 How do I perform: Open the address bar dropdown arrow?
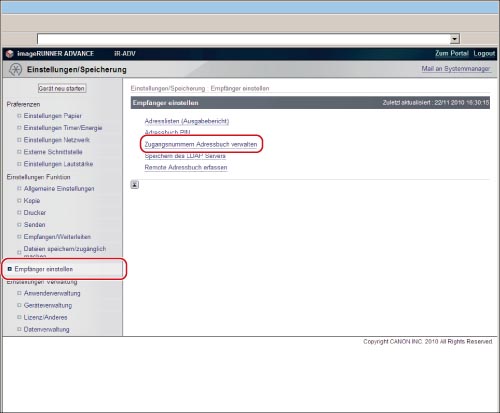pyautogui.click(x=455, y=39)
